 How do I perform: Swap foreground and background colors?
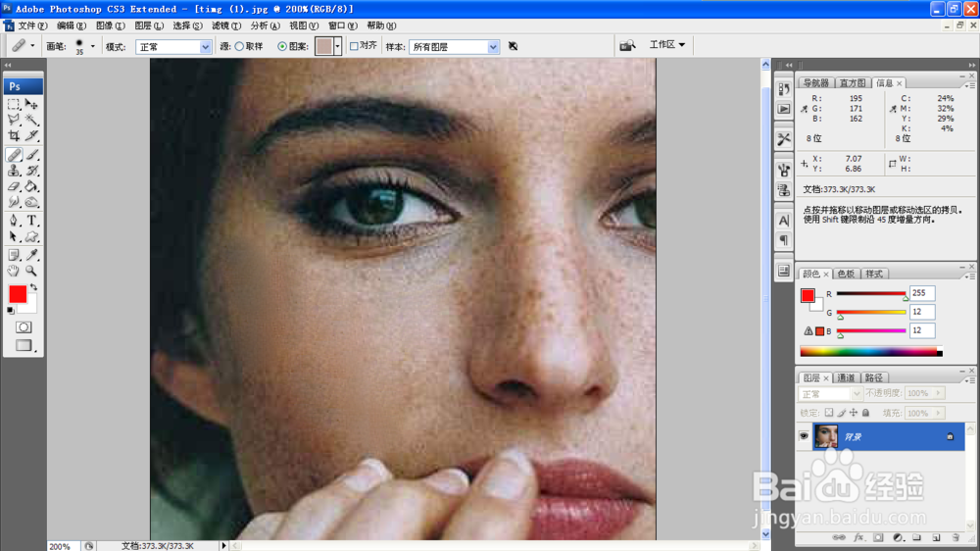pyautogui.click(x=33, y=287)
